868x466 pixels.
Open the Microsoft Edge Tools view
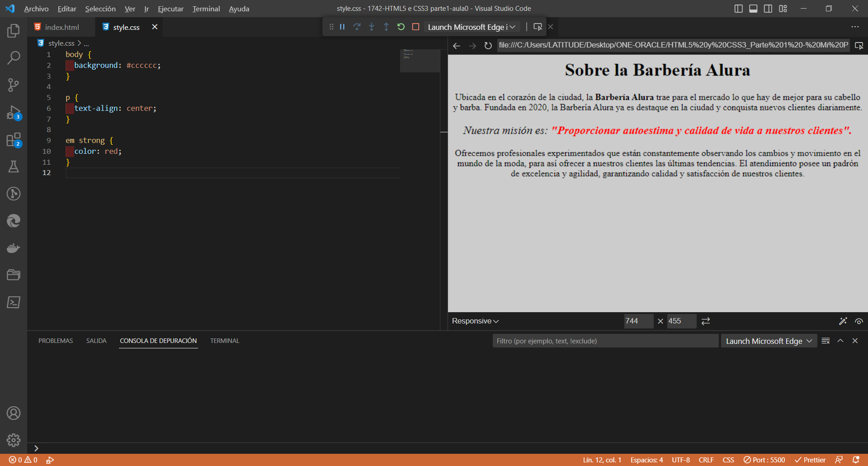(14, 221)
